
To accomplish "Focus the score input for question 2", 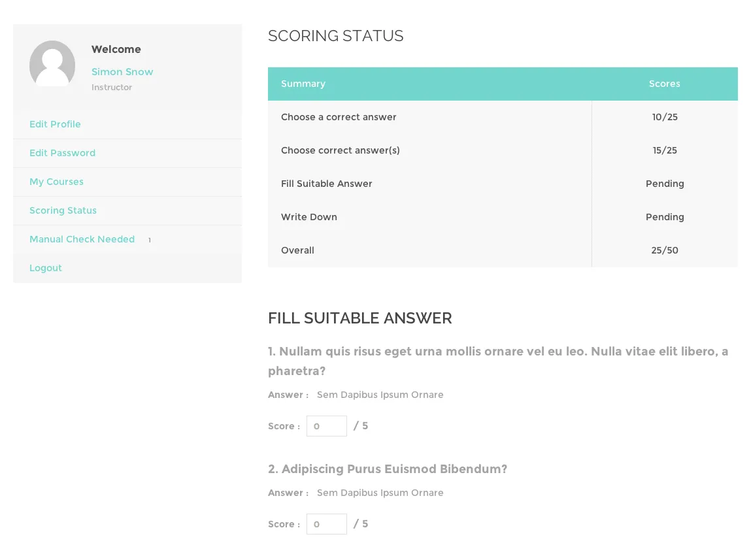I will click(x=326, y=524).
